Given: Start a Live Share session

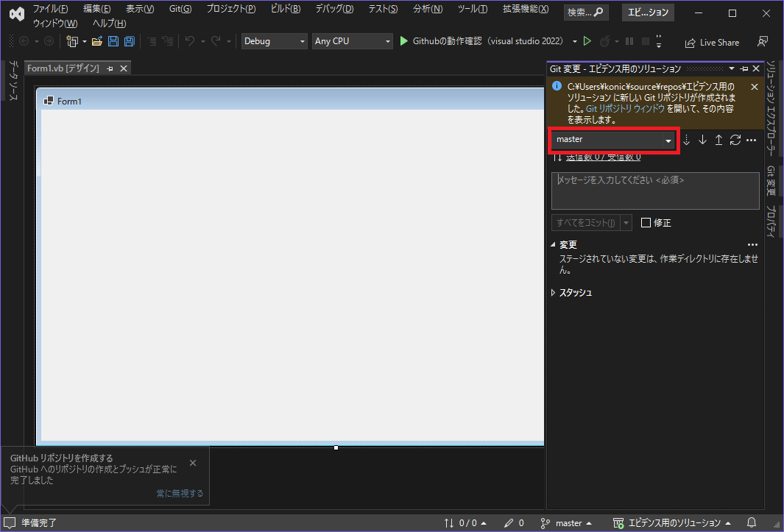Looking at the screenshot, I should [x=711, y=42].
